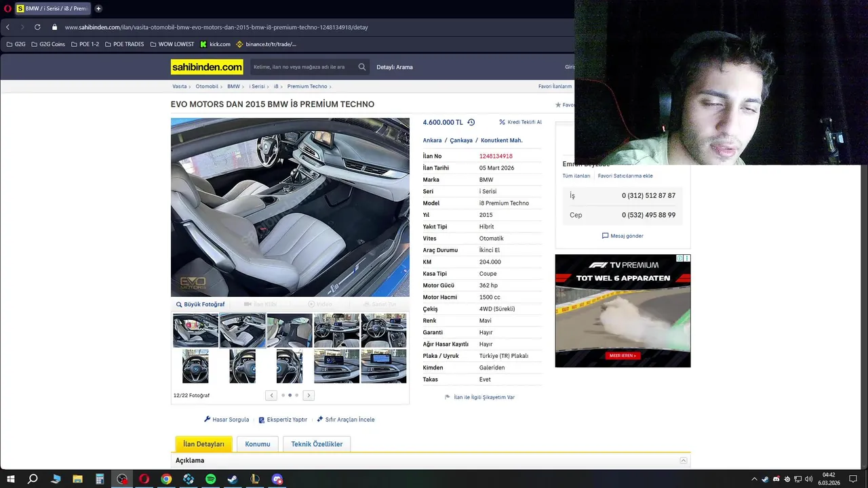Open Spotify from taskbar

[x=210, y=479]
